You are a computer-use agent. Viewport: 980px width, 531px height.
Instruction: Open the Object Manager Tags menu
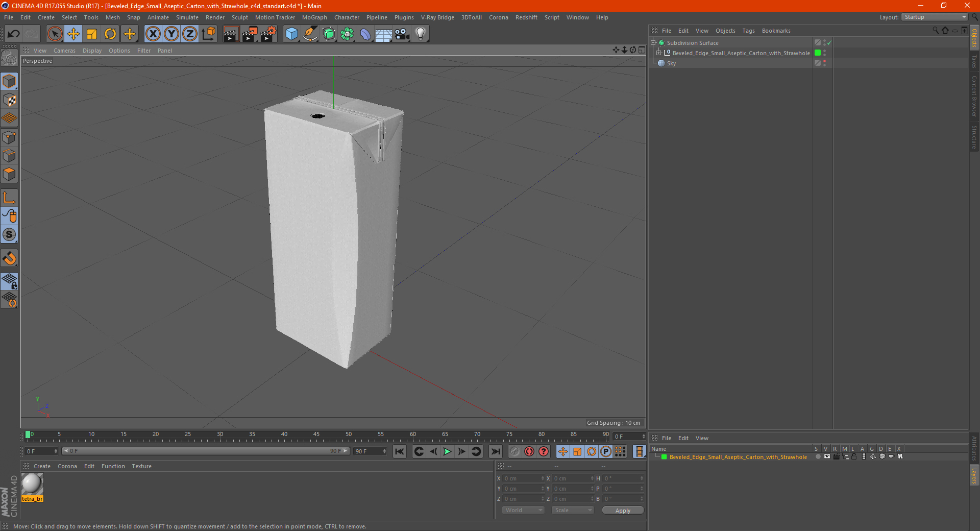tap(748, 31)
